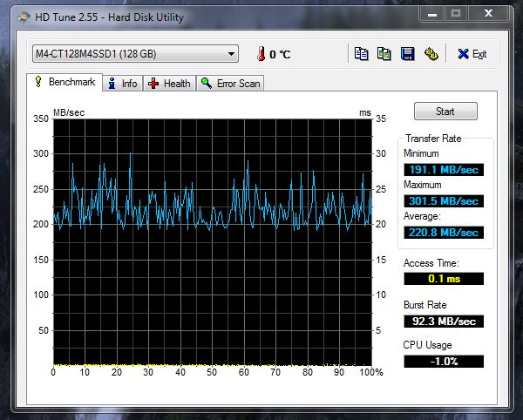Image resolution: width=523 pixels, height=420 pixels.
Task: Click the MB/sec axis label
Action: coord(69,112)
